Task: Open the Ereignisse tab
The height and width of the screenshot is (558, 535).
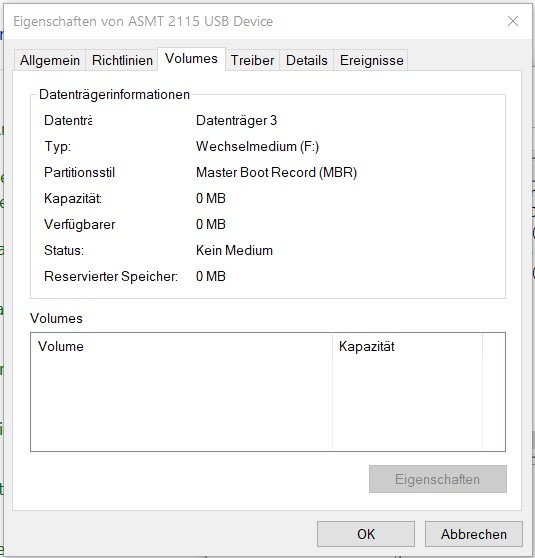Action: point(371,60)
